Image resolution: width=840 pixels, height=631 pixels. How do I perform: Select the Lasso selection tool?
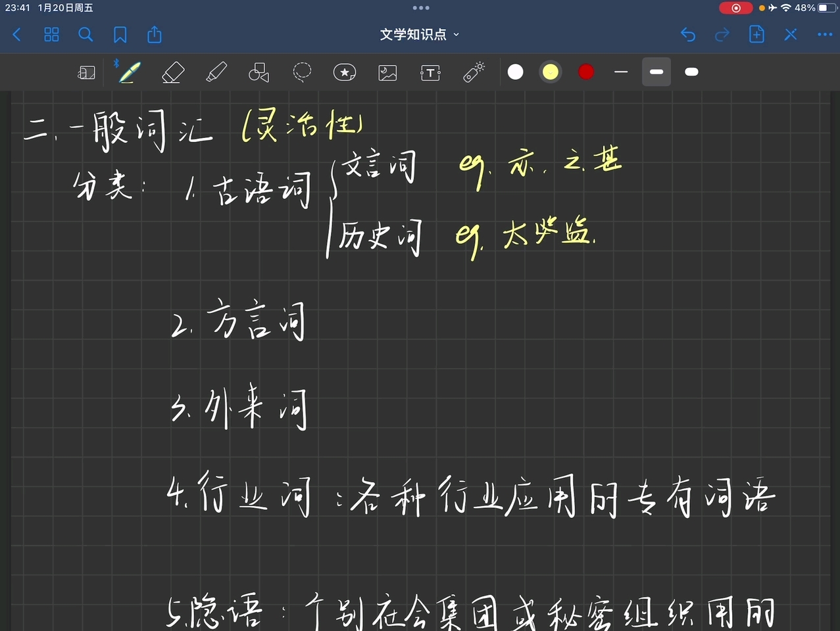coord(302,72)
